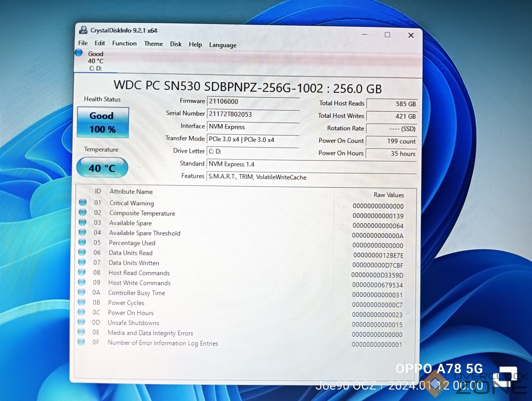
Task: Click the Firmware field 21106000
Action: [x=253, y=102]
